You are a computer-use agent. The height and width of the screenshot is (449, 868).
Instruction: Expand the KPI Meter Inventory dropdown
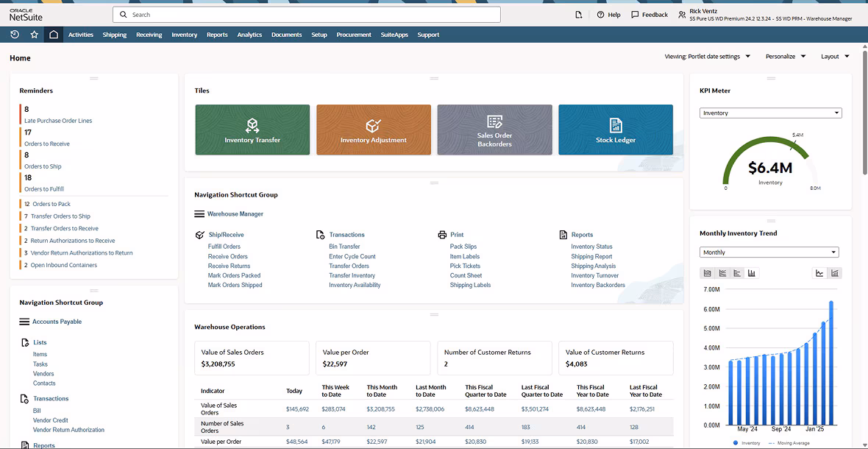[771, 113]
